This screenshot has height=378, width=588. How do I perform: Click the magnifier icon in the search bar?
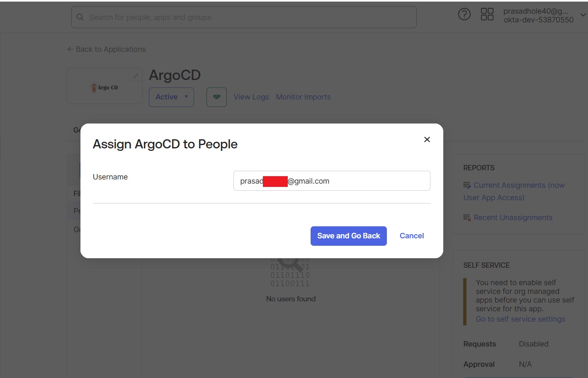click(80, 17)
